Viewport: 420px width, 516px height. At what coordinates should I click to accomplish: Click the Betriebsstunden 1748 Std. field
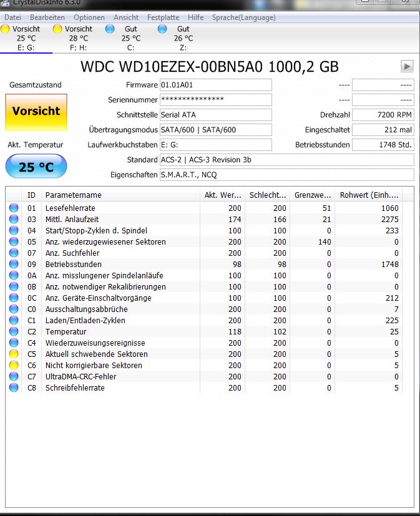(383, 145)
